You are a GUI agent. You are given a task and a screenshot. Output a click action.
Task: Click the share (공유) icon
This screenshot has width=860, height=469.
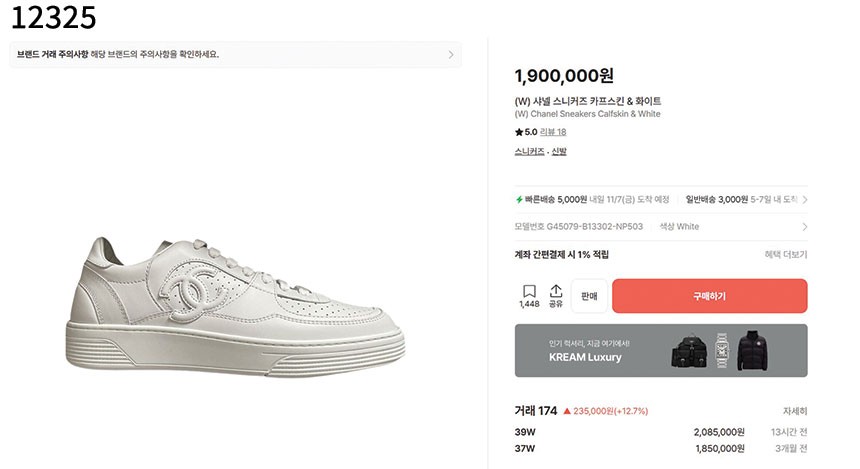556,291
